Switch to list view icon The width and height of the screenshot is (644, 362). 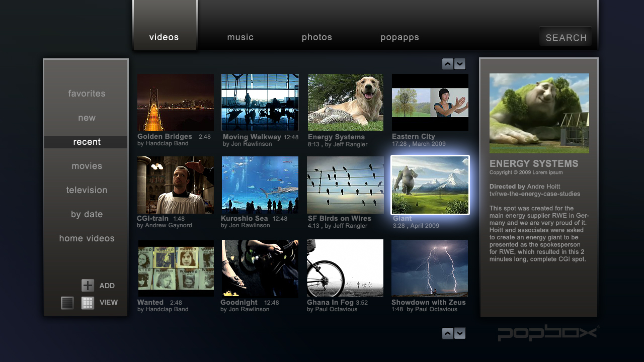click(67, 303)
